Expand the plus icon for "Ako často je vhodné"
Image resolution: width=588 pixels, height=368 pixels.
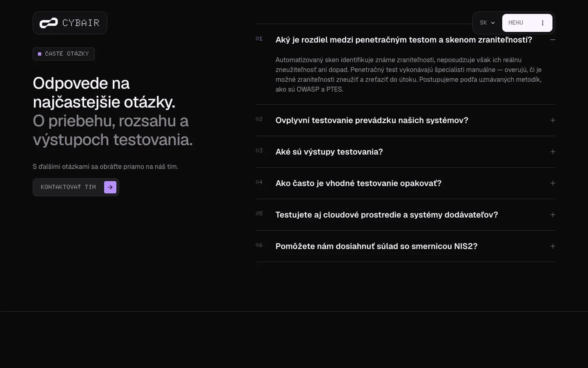click(552, 183)
